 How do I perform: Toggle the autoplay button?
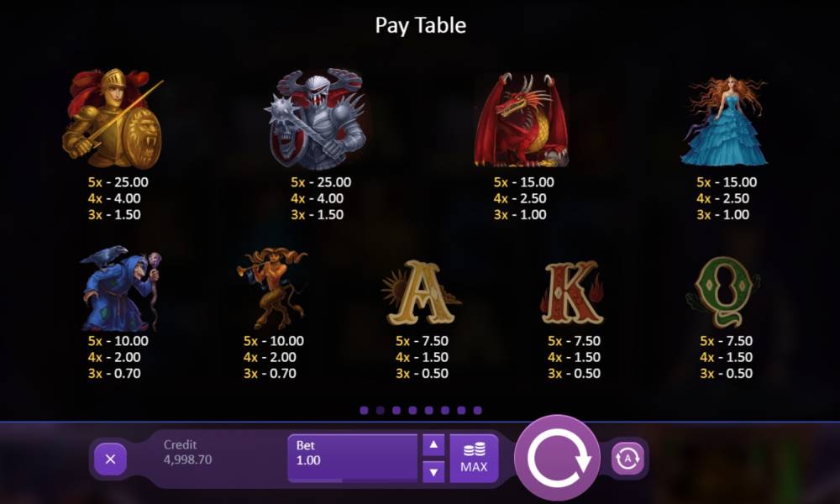(627, 459)
